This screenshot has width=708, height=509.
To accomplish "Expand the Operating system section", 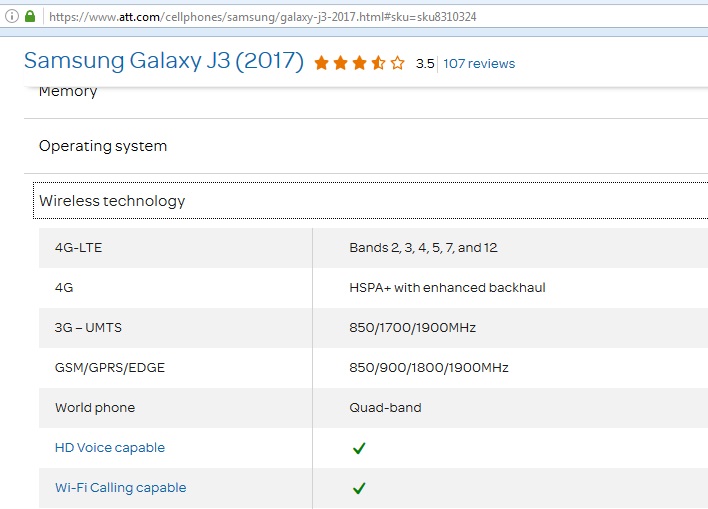I will click(x=103, y=146).
